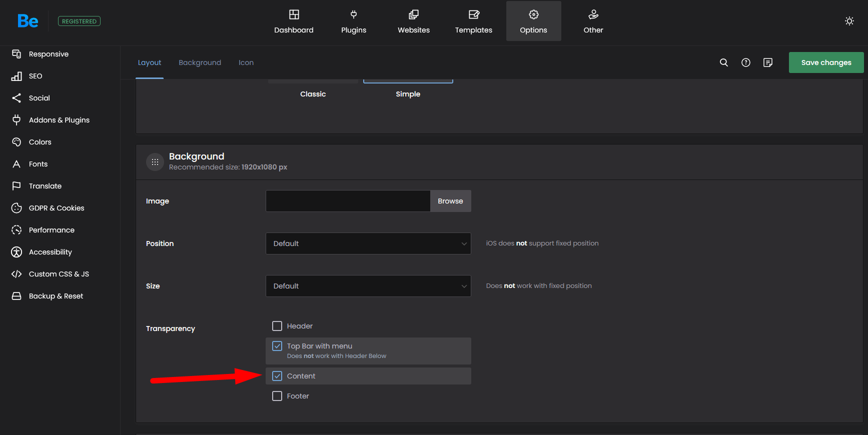This screenshot has width=868, height=435.
Task: Click the Custom CSS & JS code icon
Action: coord(17,274)
